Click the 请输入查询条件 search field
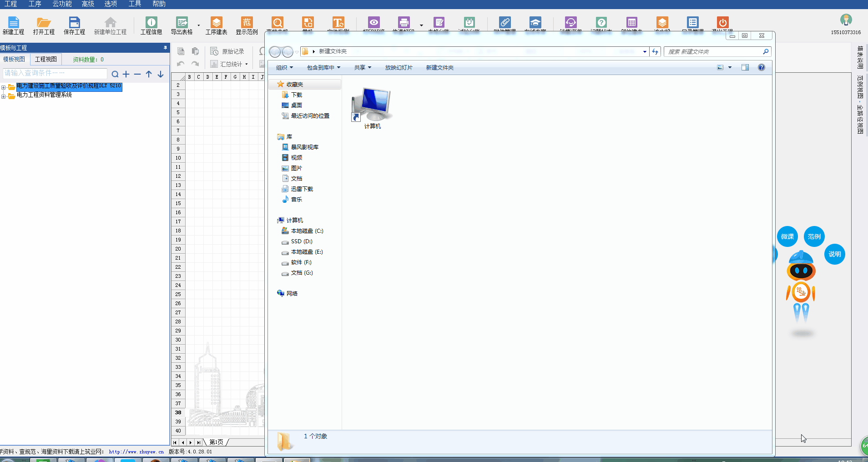 tap(55, 73)
